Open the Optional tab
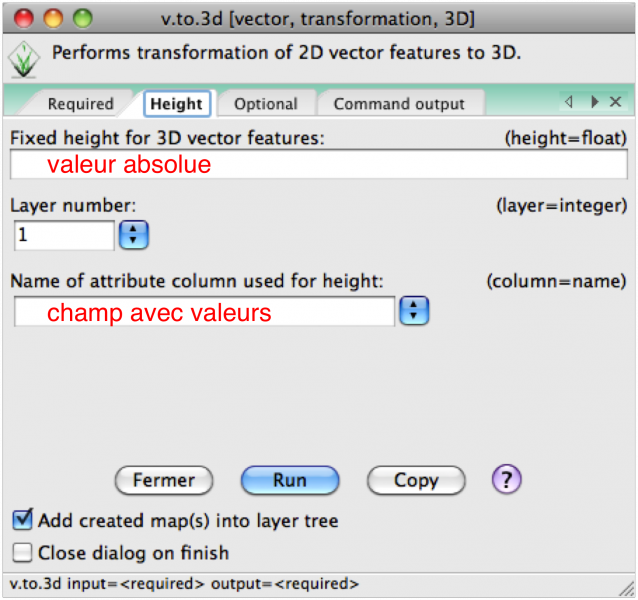The width and height of the screenshot is (638, 600). coord(265,104)
